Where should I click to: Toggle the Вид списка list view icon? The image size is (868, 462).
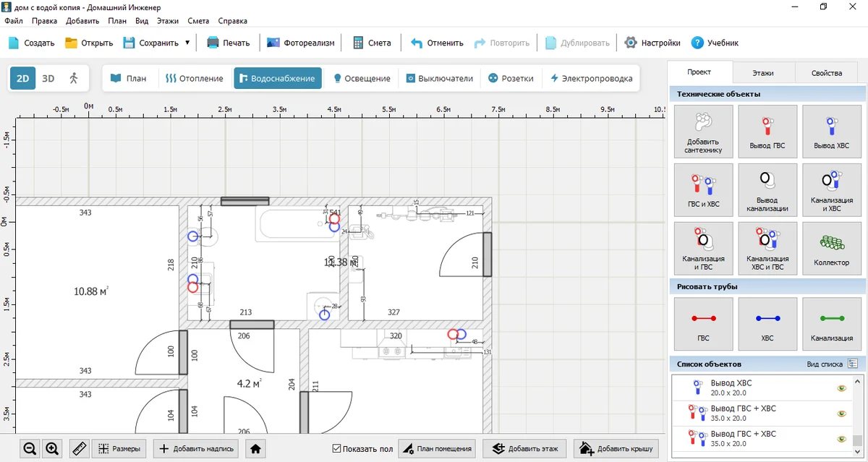[x=853, y=364]
